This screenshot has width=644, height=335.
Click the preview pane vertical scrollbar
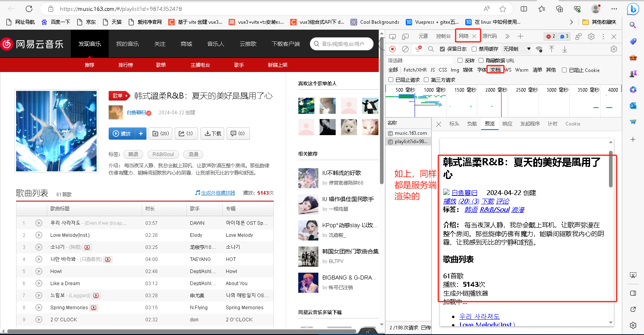click(x=611, y=169)
